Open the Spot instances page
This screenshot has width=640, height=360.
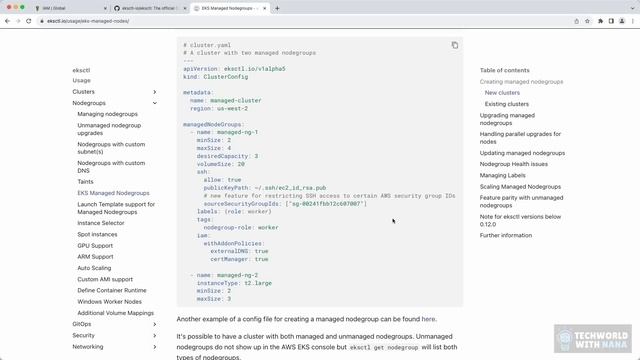(97, 235)
